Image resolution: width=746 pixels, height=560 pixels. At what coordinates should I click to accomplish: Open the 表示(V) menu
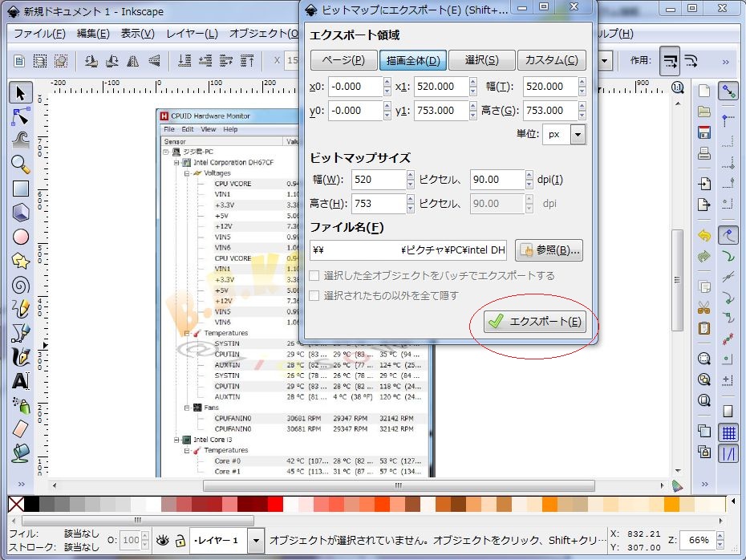click(137, 34)
